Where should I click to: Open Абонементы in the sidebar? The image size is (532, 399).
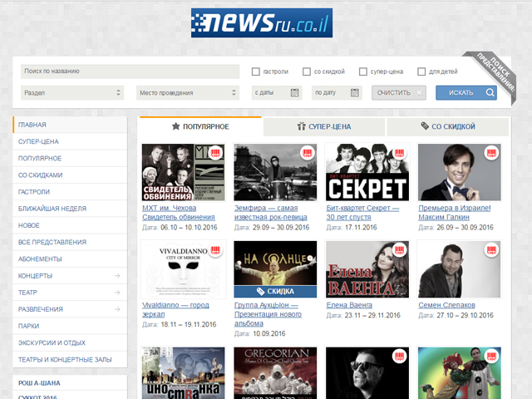[x=70, y=259]
